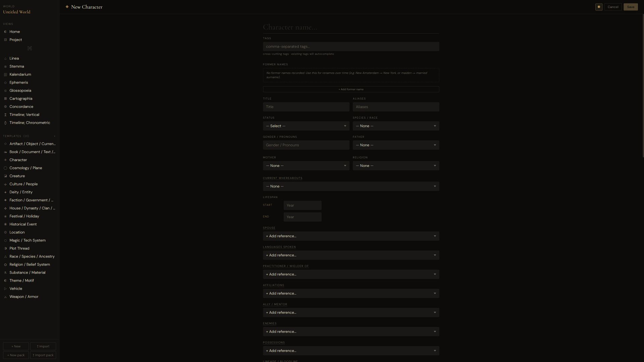Screen dimensions: 644x362
Task: Click the Weapon / Armor icon
Action: click(x=5, y=297)
